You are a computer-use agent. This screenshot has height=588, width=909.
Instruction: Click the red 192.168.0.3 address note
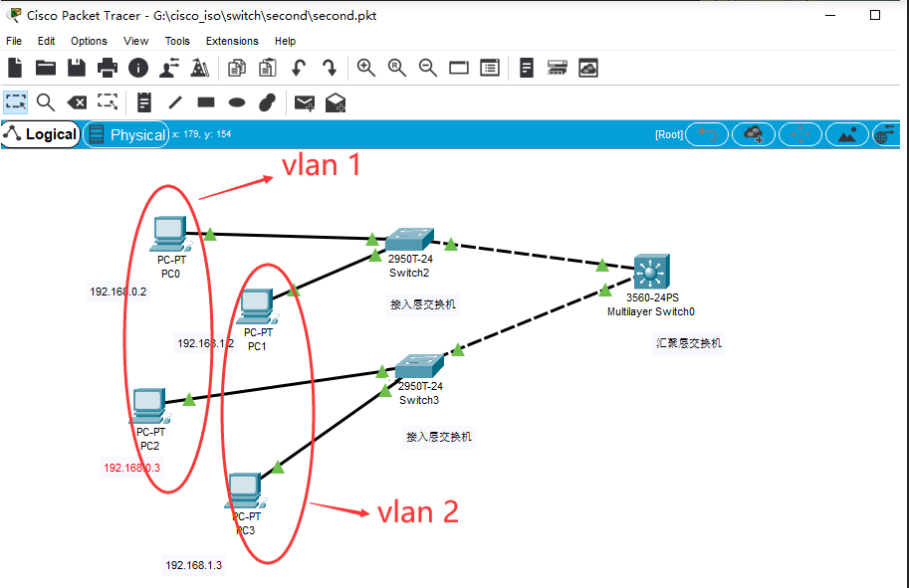pos(131,468)
